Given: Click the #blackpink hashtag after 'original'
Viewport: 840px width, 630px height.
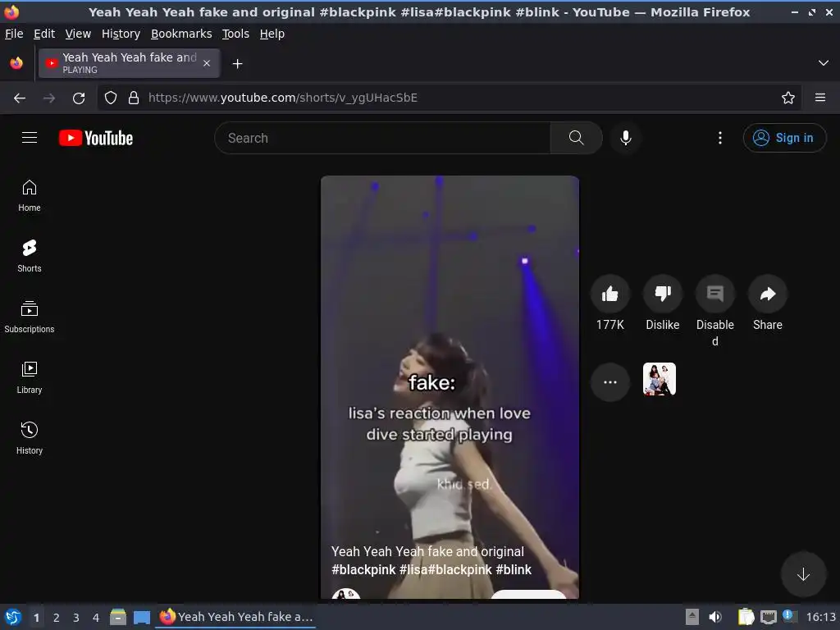Looking at the screenshot, I should coord(363,569).
